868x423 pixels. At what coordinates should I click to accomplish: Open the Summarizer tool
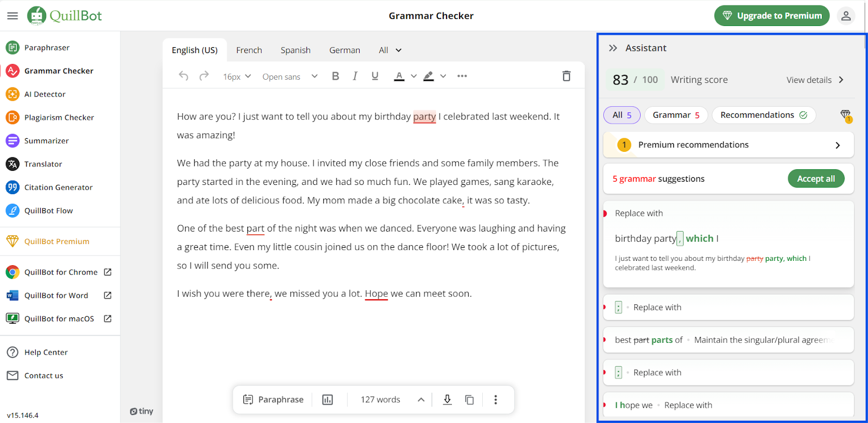[x=37, y=141]
